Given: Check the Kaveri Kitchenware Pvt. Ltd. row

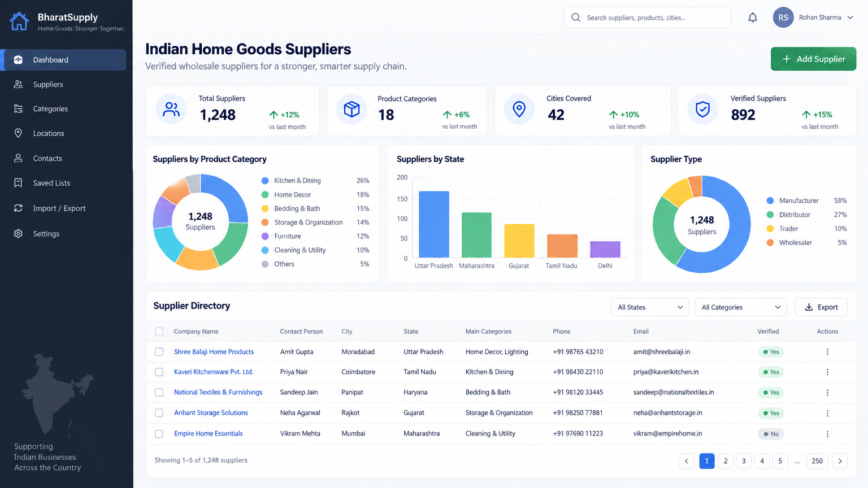Looking at the screenshot, I should [159, 372].
